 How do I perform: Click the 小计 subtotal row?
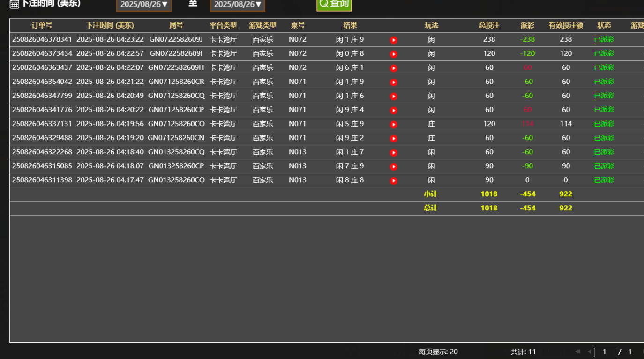click(431, 194)
